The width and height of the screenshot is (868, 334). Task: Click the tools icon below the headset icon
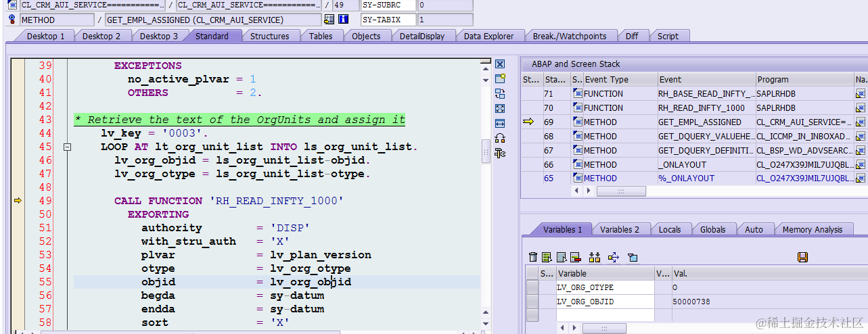click(500, 153)
